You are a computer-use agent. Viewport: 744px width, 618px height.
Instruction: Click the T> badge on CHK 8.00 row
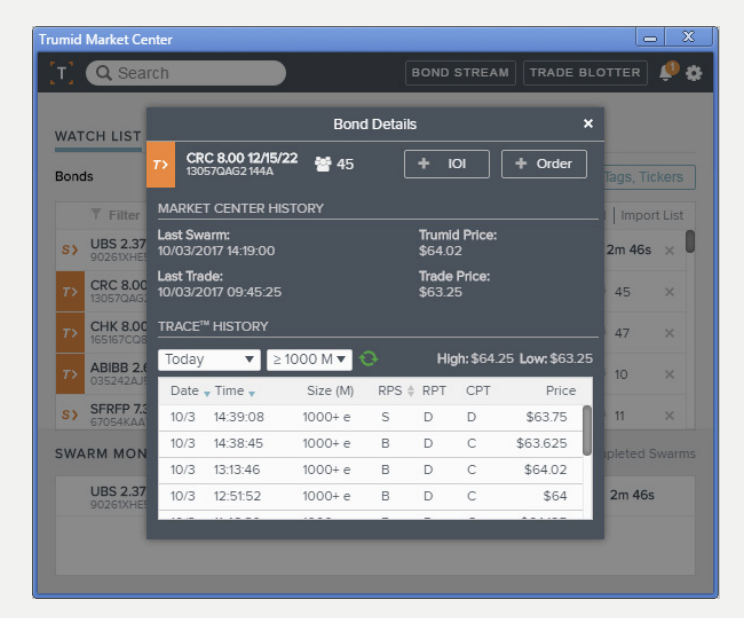coord(70,333)
